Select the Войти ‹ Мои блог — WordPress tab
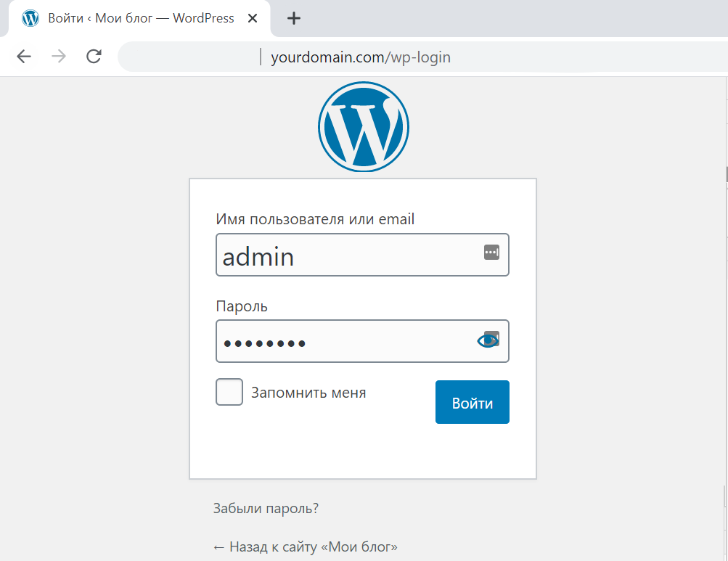The height and width of the screenshot is (561, 728). 141,19
